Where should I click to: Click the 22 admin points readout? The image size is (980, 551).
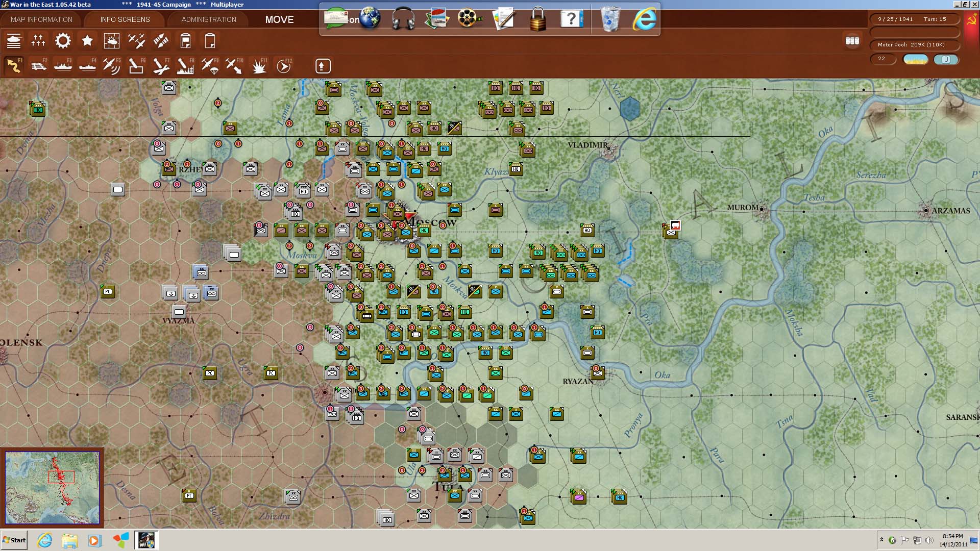point(883,59)
